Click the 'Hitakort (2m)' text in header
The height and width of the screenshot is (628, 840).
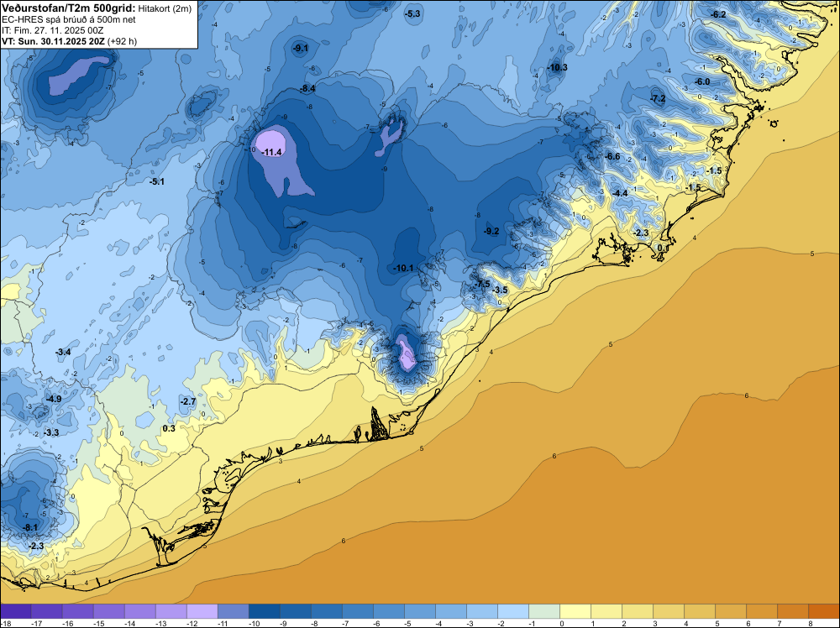(x=165, y=8)
